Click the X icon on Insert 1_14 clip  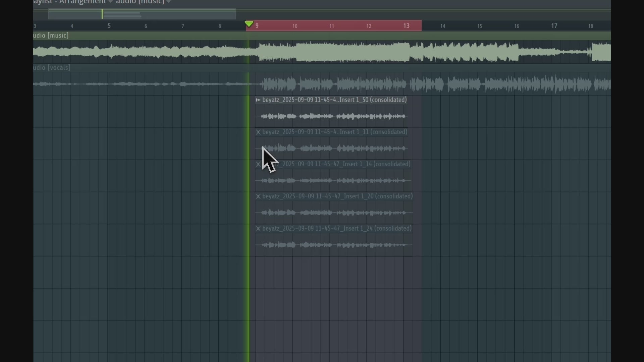(258, 164)
